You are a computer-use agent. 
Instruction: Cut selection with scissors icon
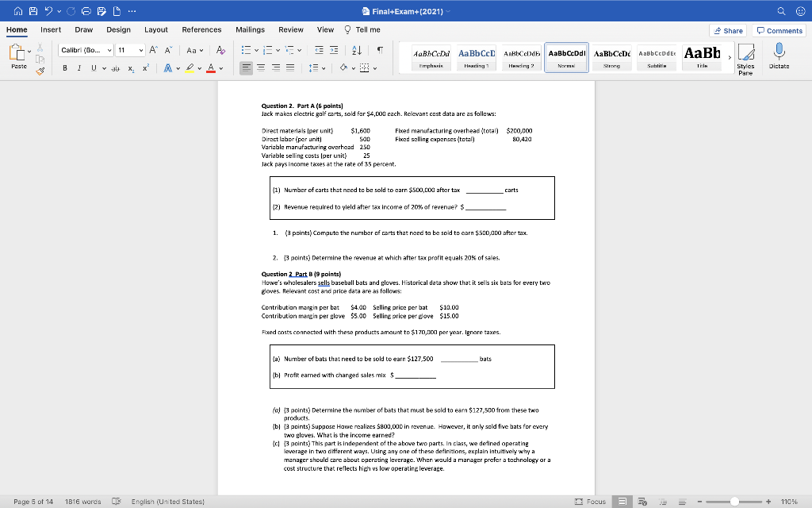point(40,48)
